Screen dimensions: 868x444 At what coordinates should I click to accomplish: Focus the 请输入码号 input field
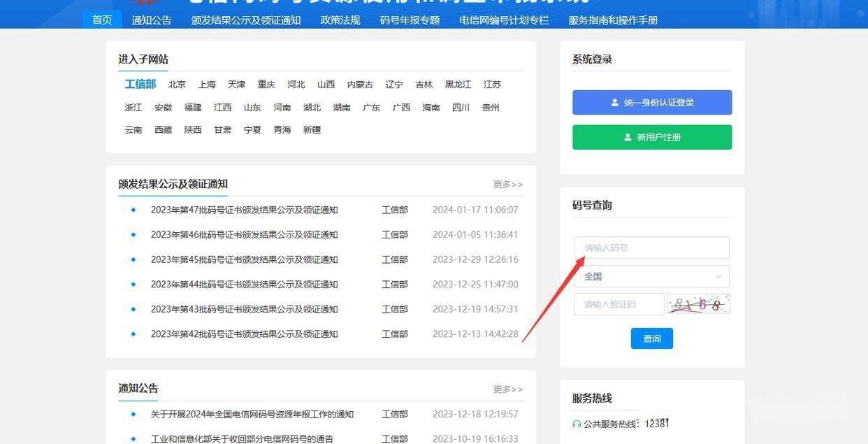pyautogui.click(x=652, y=248)
